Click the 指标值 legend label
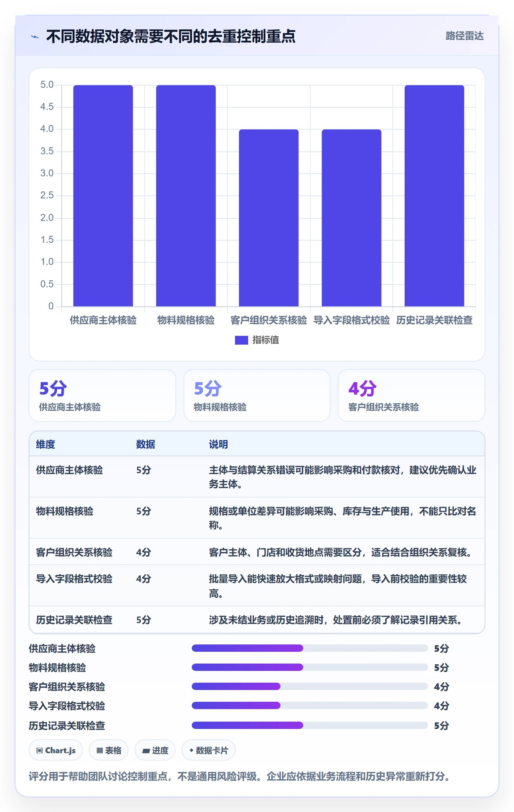This screenshot has width=514, height=812. 265,340
